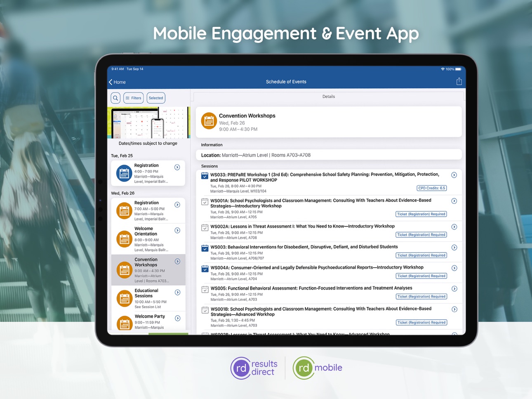Select Welcome Orientation list item title
Image resolution: width=532 pixels, height=399 pixels.
[146, 231]
